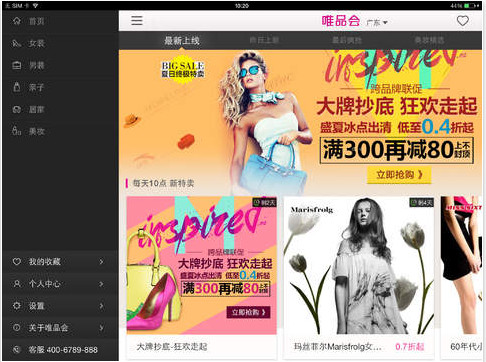Tap the days-left badge on inspired card
Screen dimensions: 486x362
tap(264, 202)
